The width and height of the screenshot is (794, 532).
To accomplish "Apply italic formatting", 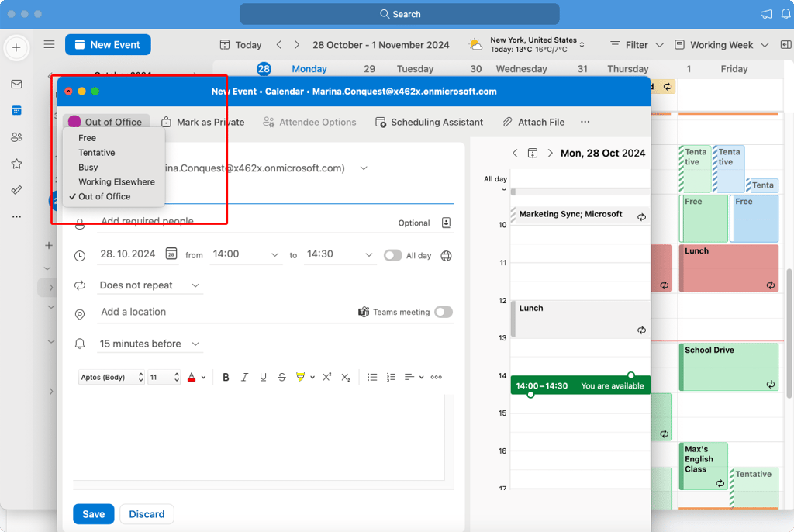I will coord(244,377).
